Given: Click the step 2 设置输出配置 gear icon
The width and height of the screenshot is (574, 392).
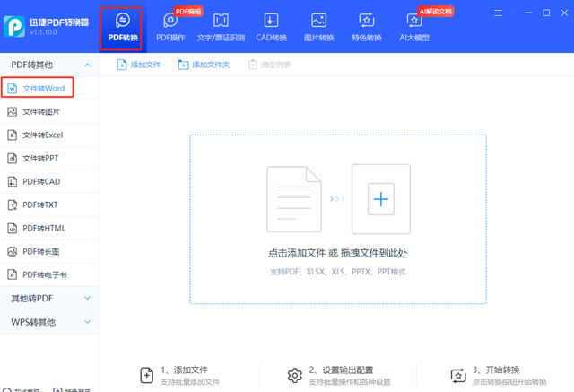Looking at the screenshot, I should point(295,375).
